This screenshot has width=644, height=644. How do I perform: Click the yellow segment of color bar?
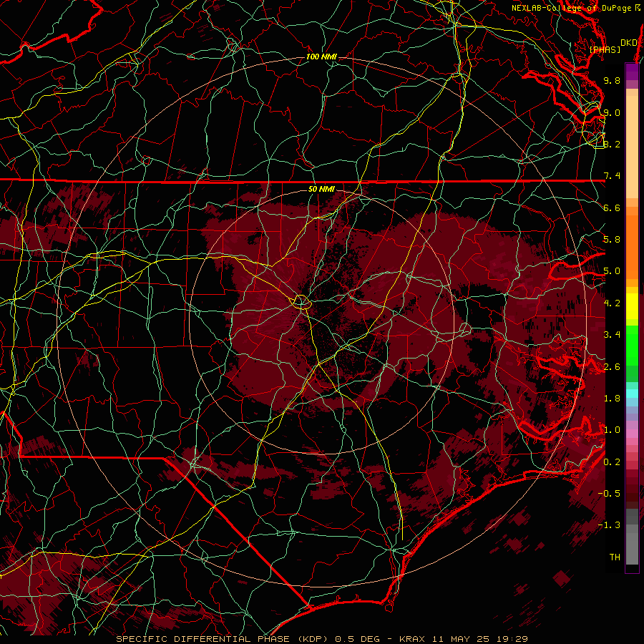click(x=632, y=306)
